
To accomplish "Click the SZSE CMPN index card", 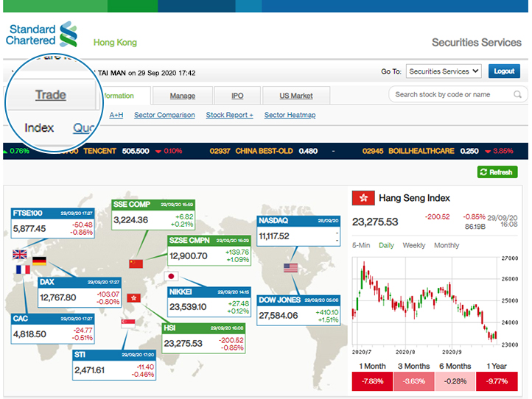I will (x=209, y=250).
